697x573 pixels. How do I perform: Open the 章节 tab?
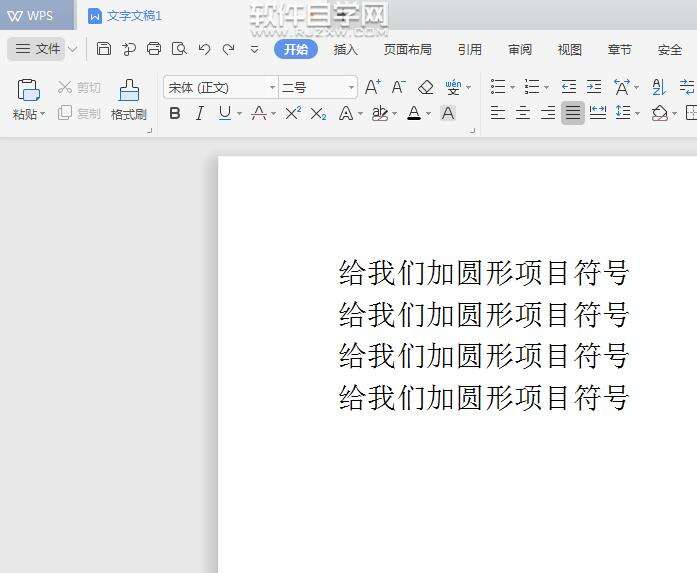(619, 49)
